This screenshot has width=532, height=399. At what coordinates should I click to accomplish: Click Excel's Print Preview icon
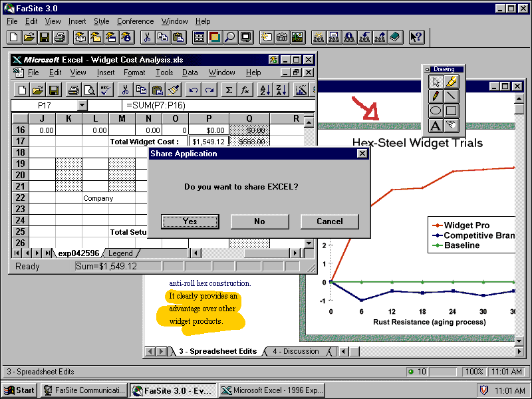click(x=90, y=90)
